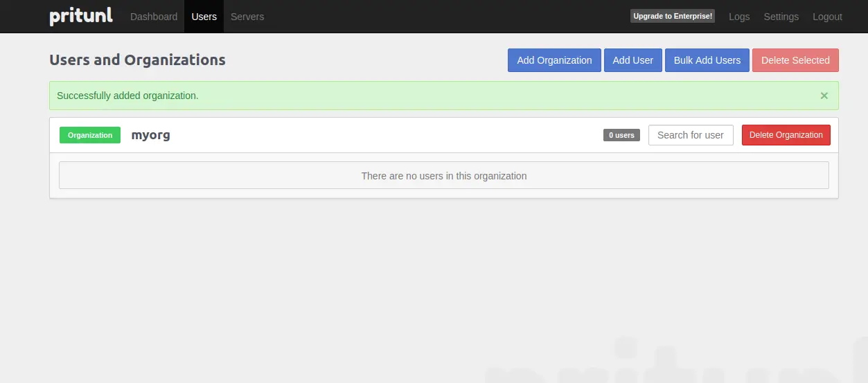The width and height of the screenshot is (868, 383).
Task: Focus the Search for user field
Action: pyautogui.click(x=691, y=135)
